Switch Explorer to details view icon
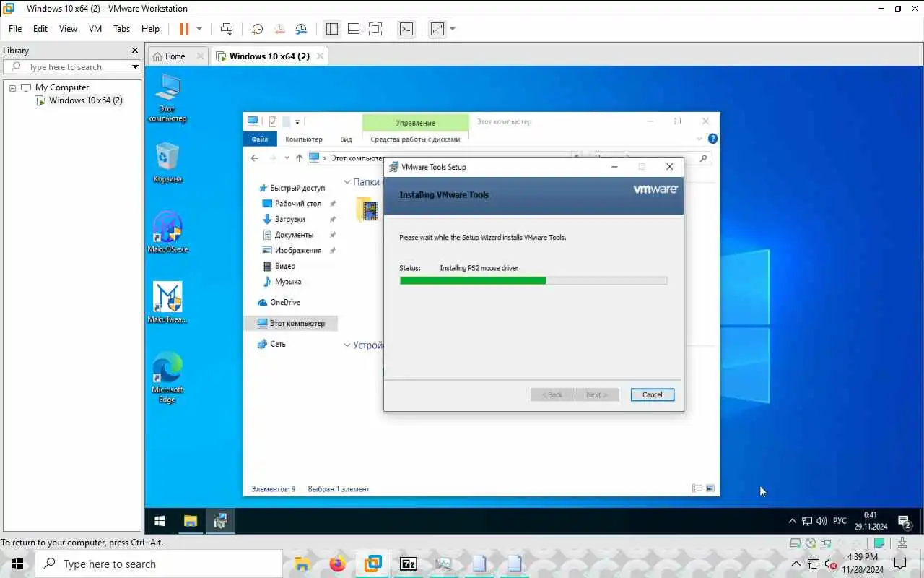 (697, 488)
